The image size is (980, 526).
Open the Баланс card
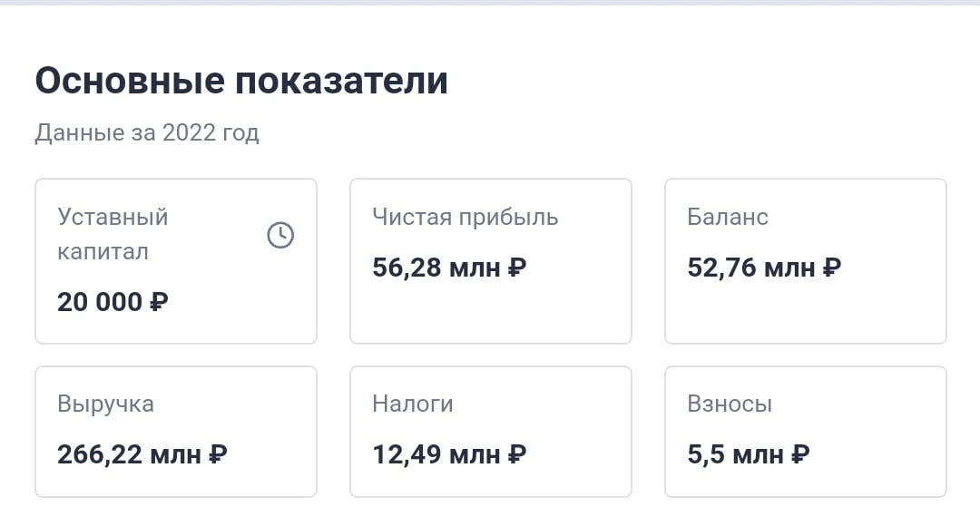[x=806, y=261]
